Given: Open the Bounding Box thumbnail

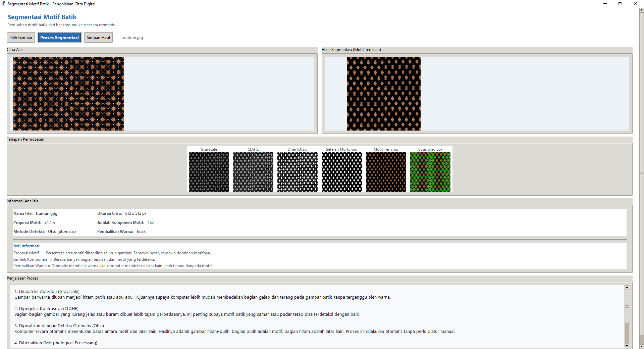Looking at the screenshot, I should pyautogui.click(x=430, y=172).
